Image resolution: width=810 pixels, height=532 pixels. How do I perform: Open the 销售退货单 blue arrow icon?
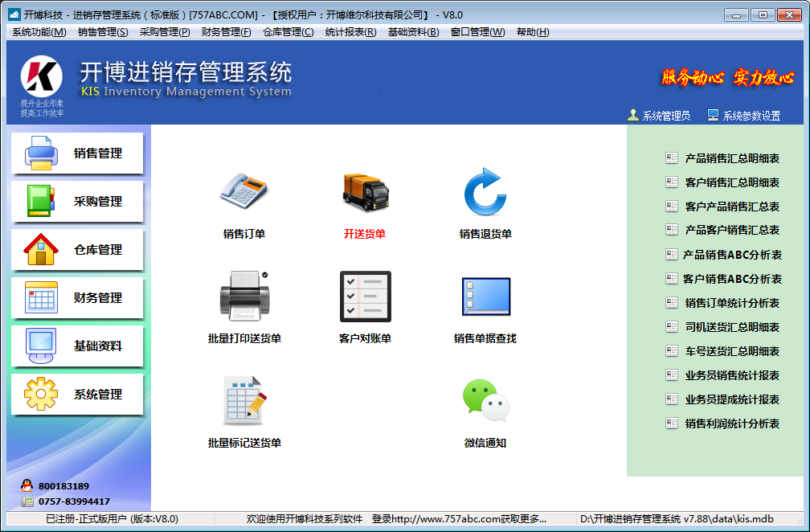pyautogui.click(x=485, y=191)
